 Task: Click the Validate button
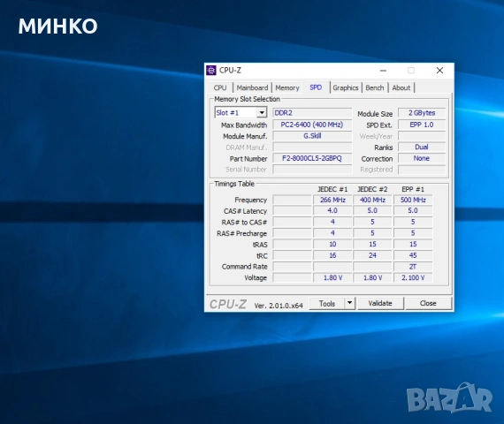(x=380, y=303)
